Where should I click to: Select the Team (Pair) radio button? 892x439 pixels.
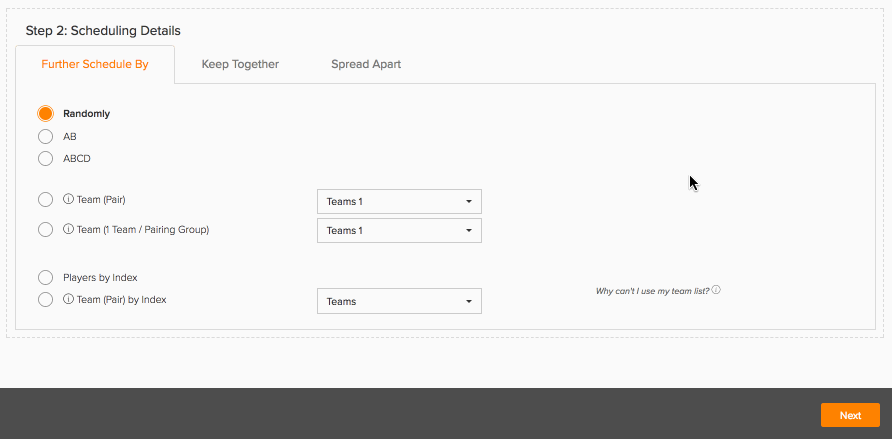pos(46,200)
